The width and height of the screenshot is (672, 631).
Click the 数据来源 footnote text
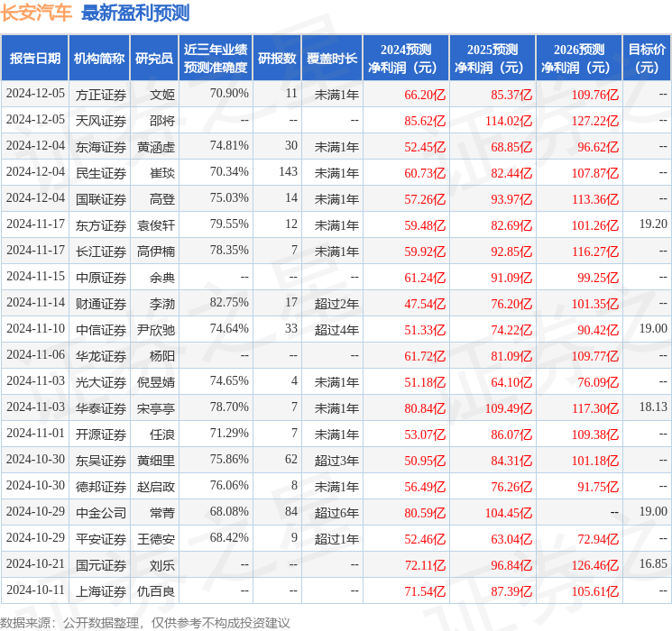click(145, 622)
